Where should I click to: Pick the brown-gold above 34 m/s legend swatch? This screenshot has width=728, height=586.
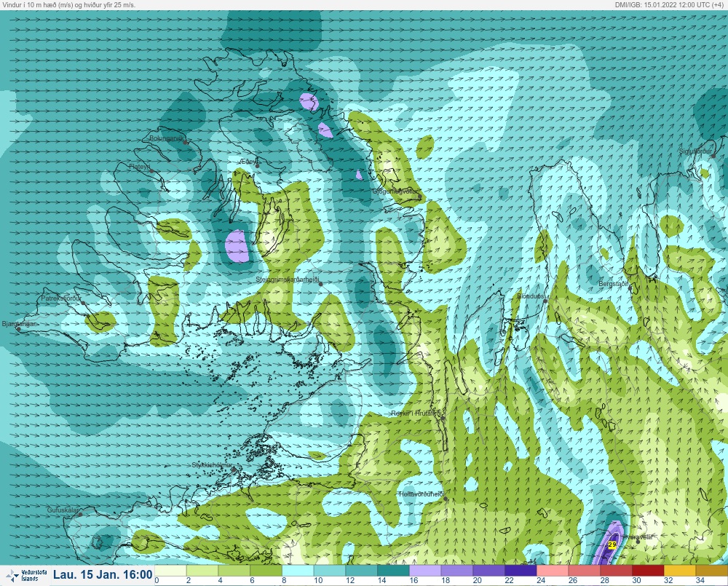click(711, 570)
